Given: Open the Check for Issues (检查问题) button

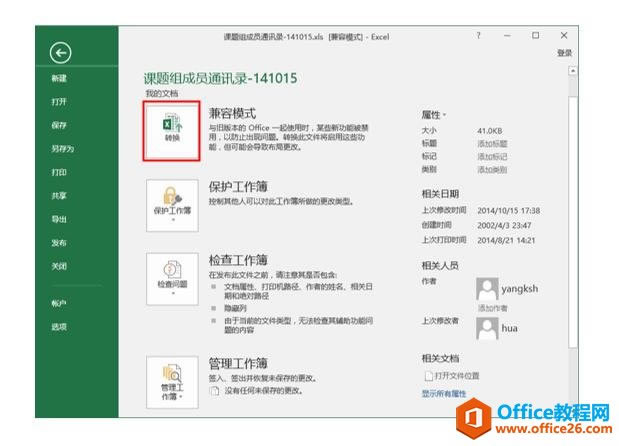Looking at the screenshot, I should [x=172, y=279].
